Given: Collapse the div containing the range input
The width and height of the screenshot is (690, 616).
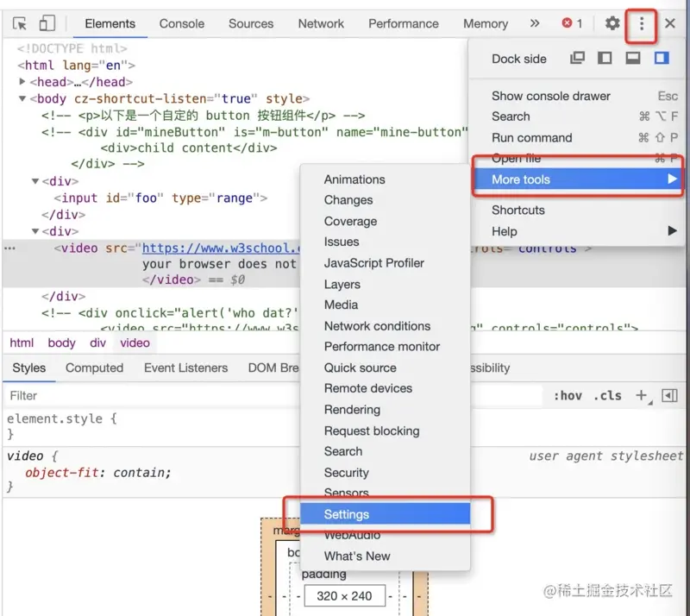Looking at the screenshot, I should coord(35,181).
